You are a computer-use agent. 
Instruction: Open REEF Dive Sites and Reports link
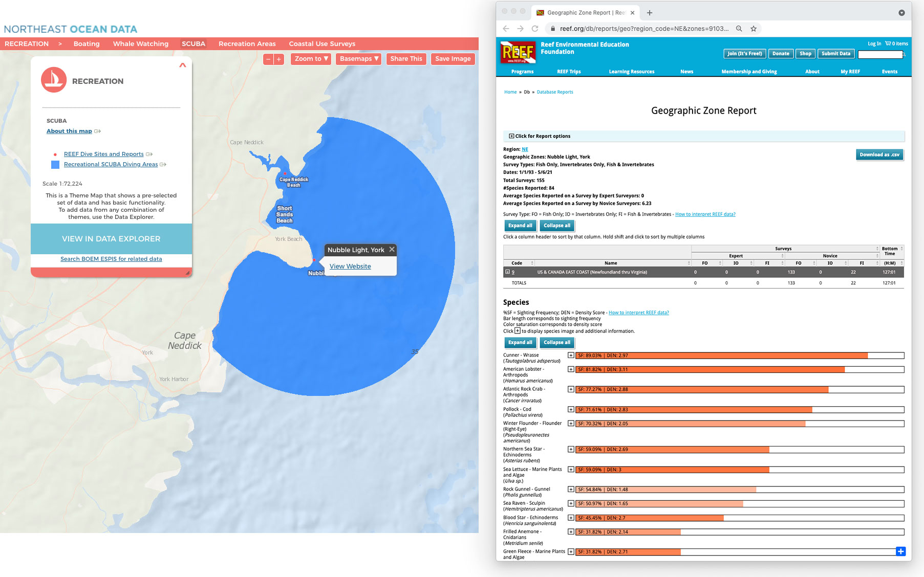pyautogui.click(x=104, y=154)
